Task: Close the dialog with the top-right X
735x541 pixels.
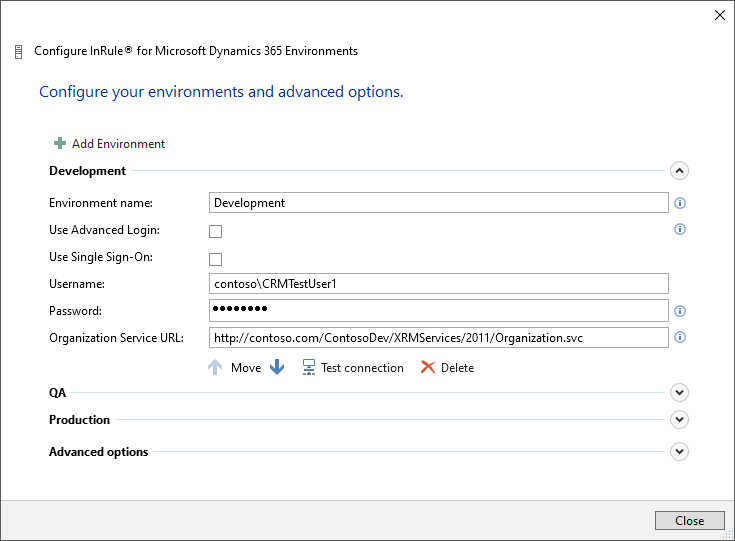Action: pyautogui.click(x=720, y=15)
